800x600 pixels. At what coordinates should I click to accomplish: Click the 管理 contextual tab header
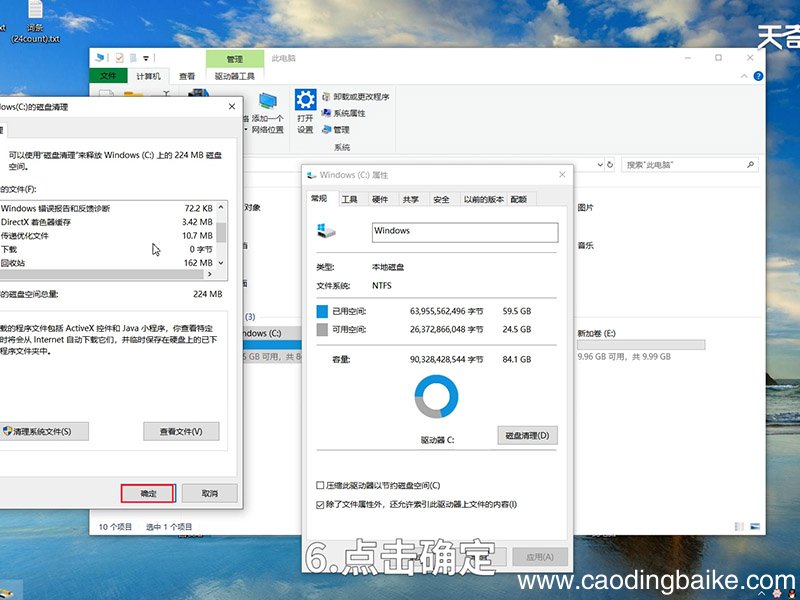235,59
